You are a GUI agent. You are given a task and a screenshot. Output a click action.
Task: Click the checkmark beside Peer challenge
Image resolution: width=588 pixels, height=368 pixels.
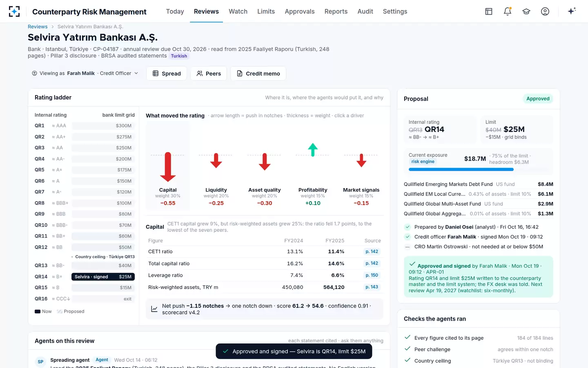[407, 349]
